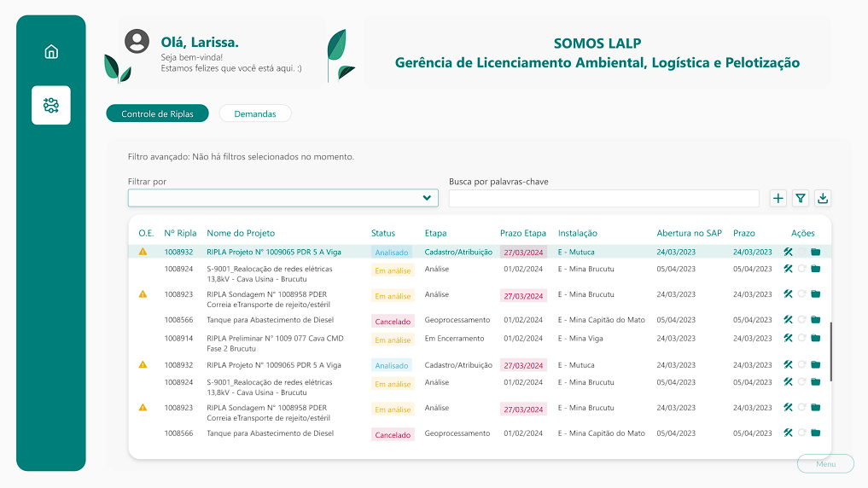The height and width of the screenshot is (488, 868).
Task: Click the E - Mina Viga installation cell
Action: [x=580, y=338]
